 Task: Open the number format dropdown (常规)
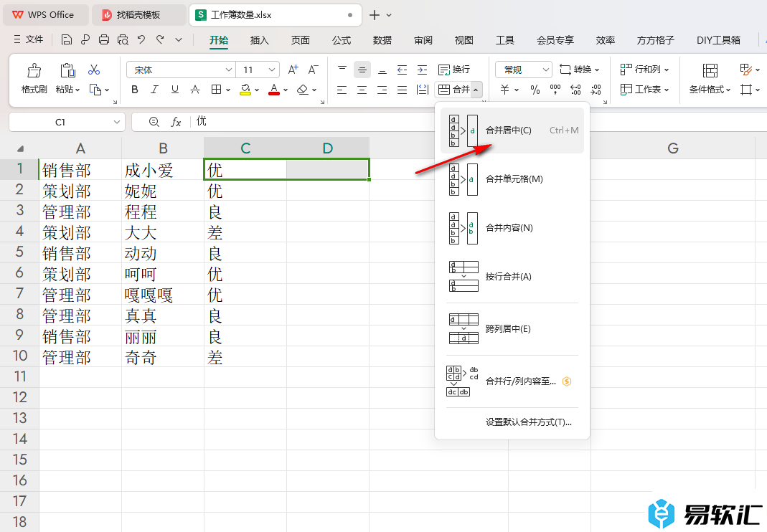pos(545,70)
